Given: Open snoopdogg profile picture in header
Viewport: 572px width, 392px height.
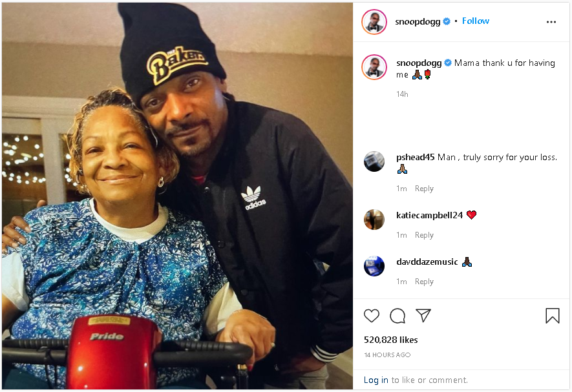Looking at the screenshot, I should click(374, 22).
